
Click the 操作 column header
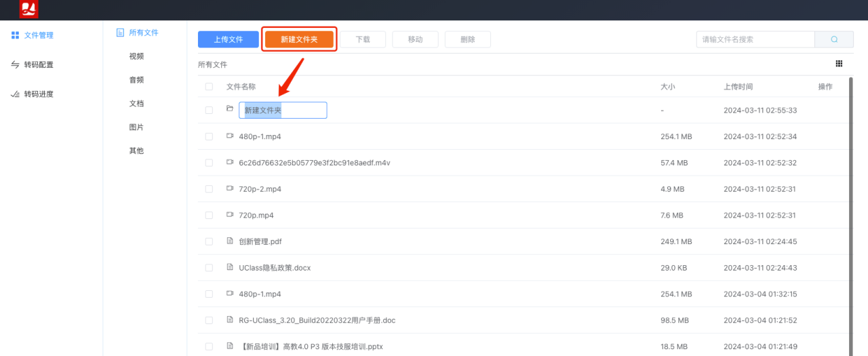tap(825, 87)
